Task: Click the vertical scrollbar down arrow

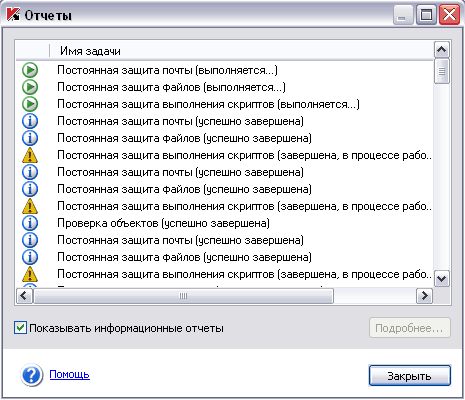Action: 442,278
